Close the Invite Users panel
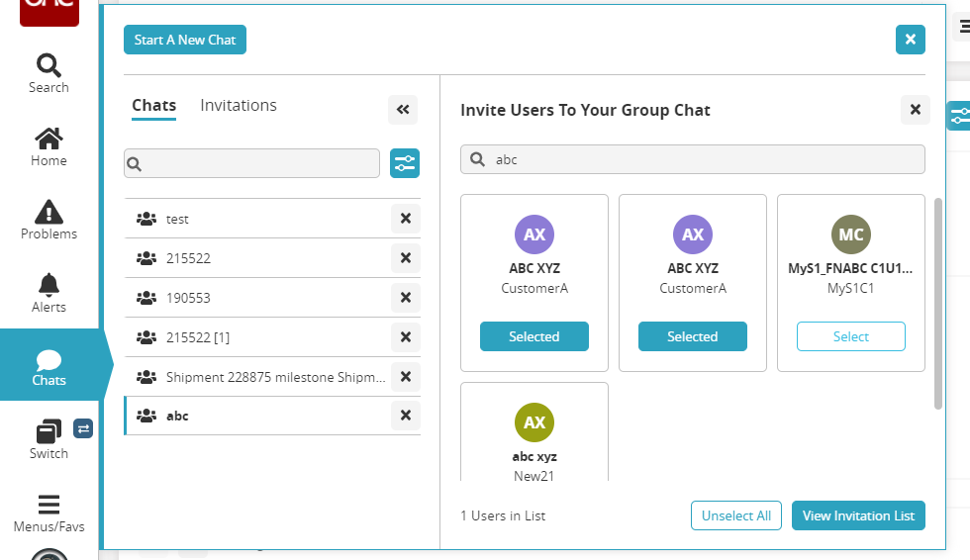The height and width of the screenshot is (560, 970). click(x=916, y=110)
